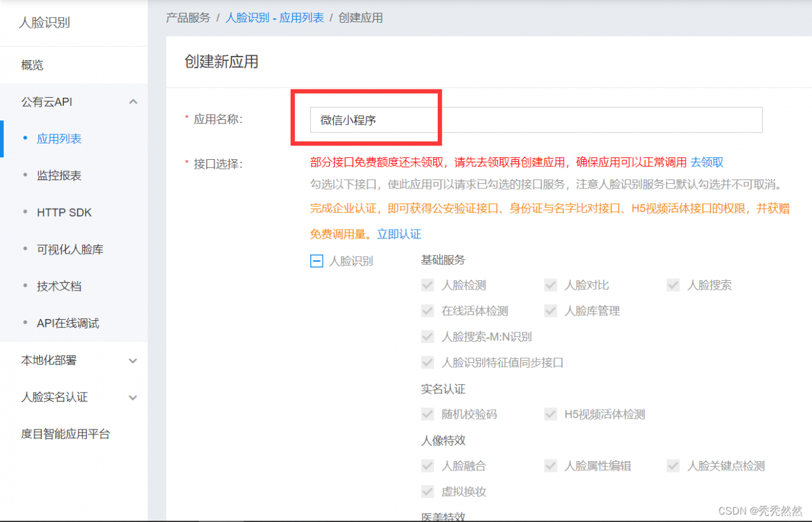
Task: Check the H5视频活体检测 checkbox
Action: click(550, 414)
